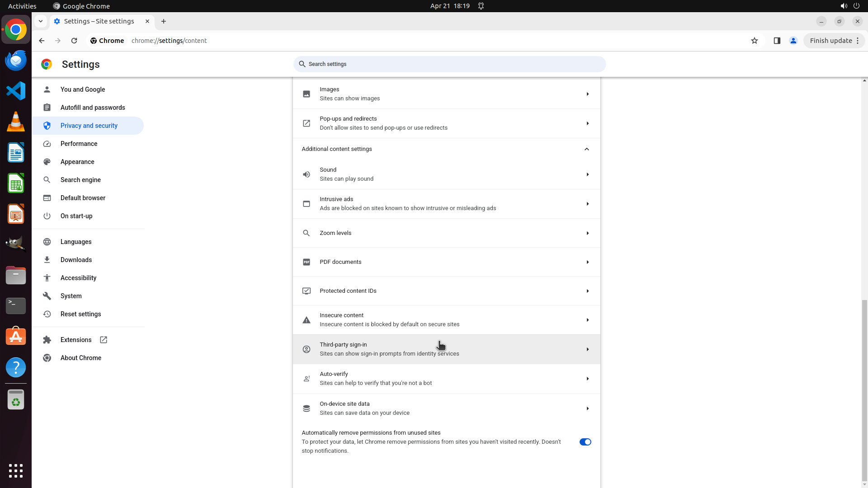Open Visual Studio Code from dock
The height and width of the screenshot is (488, 868).
[16, 91]
